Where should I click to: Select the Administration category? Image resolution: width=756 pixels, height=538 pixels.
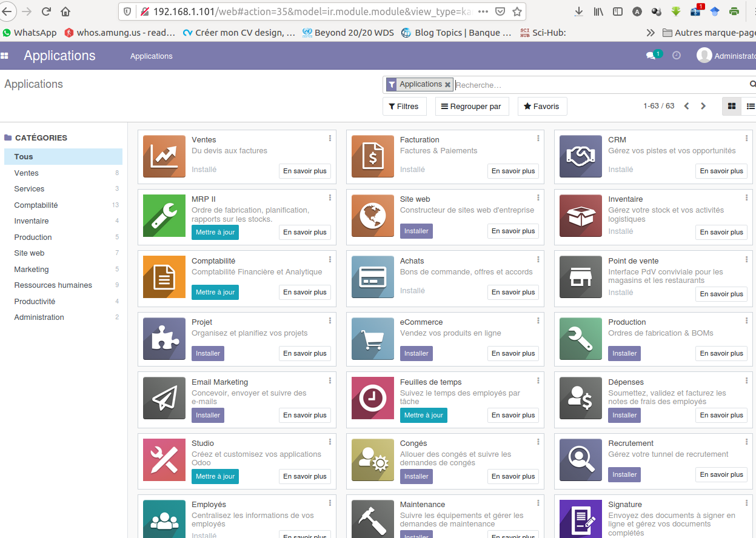click(x=63, y=317)
